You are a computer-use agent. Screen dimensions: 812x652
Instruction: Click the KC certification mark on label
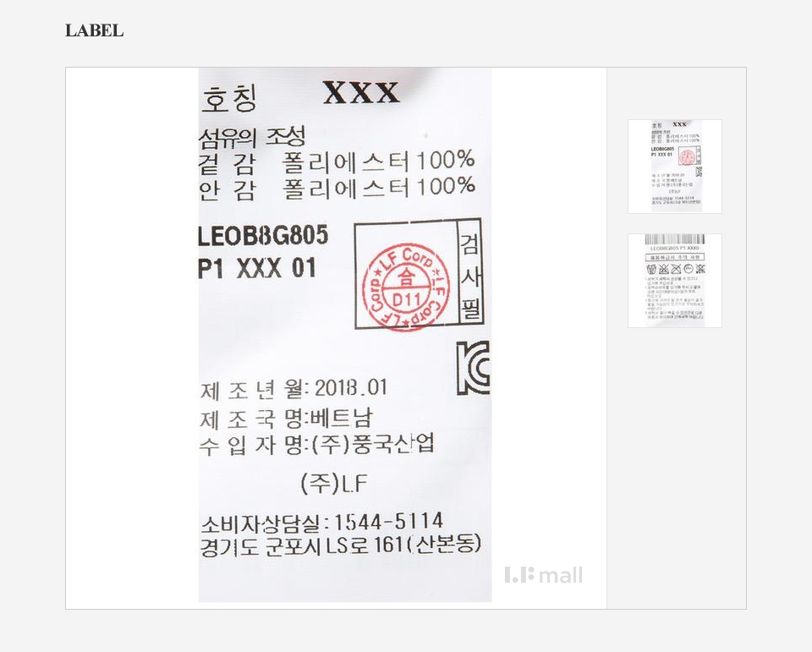coord(474,368)
